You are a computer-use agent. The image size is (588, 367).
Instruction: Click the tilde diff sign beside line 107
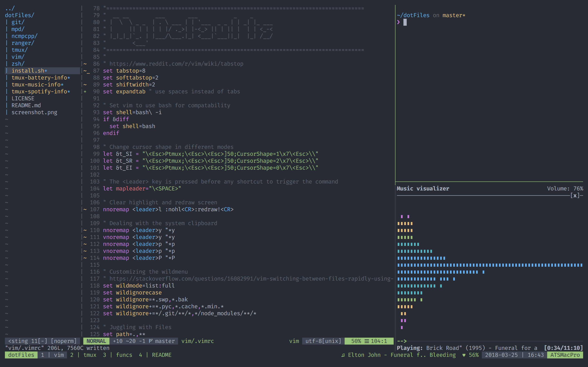[x=85, y=209]
